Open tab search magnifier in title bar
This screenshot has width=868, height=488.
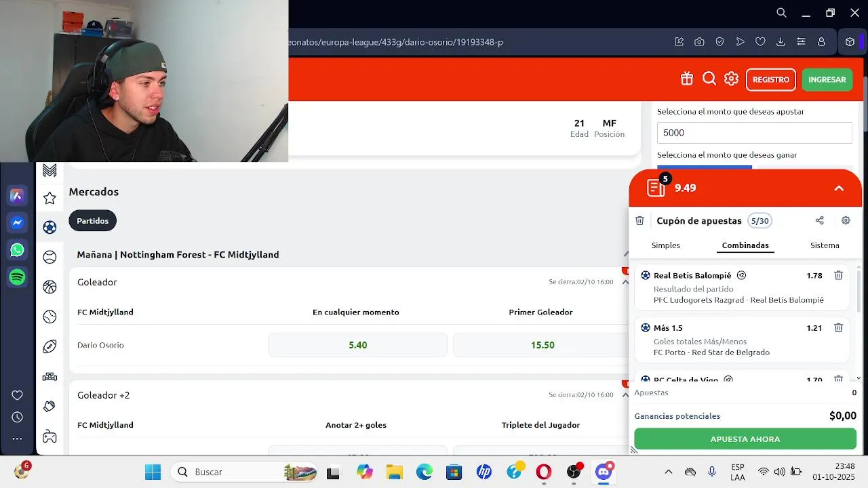(x=781, y=12)
